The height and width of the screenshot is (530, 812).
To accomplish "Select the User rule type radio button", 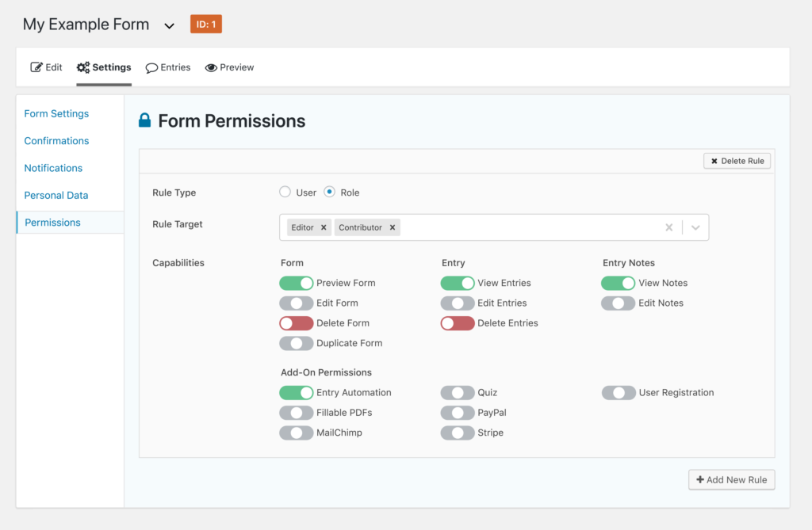I will pos(285,192).
